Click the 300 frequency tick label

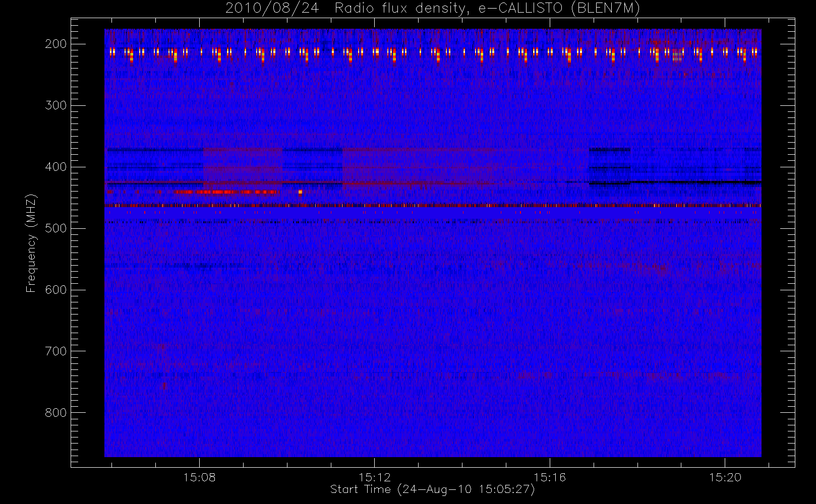click(x=56, y=105)
